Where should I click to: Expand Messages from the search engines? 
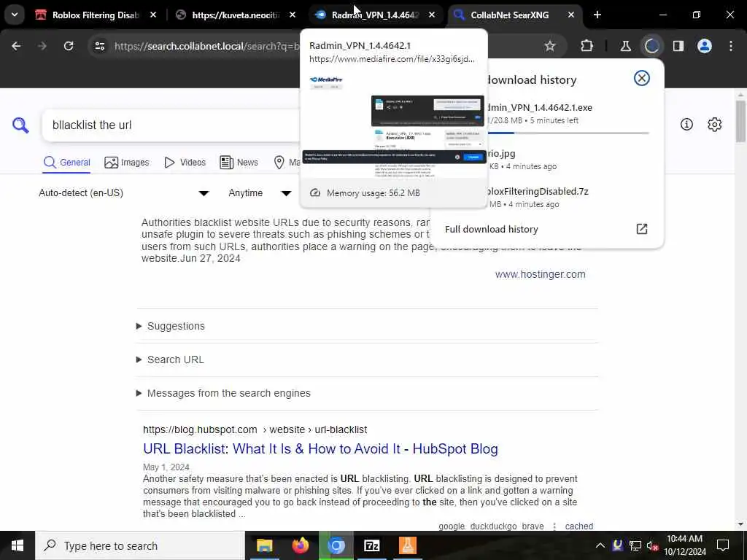coord(223,393)
